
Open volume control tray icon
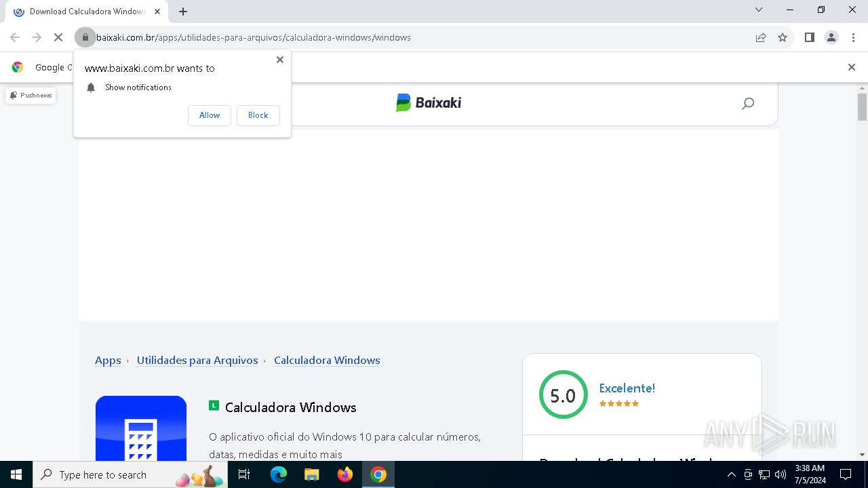781,474
